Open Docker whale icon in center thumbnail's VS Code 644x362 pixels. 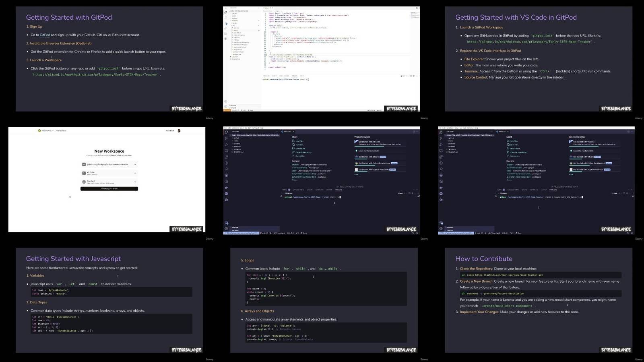click(x=226, y=188)
